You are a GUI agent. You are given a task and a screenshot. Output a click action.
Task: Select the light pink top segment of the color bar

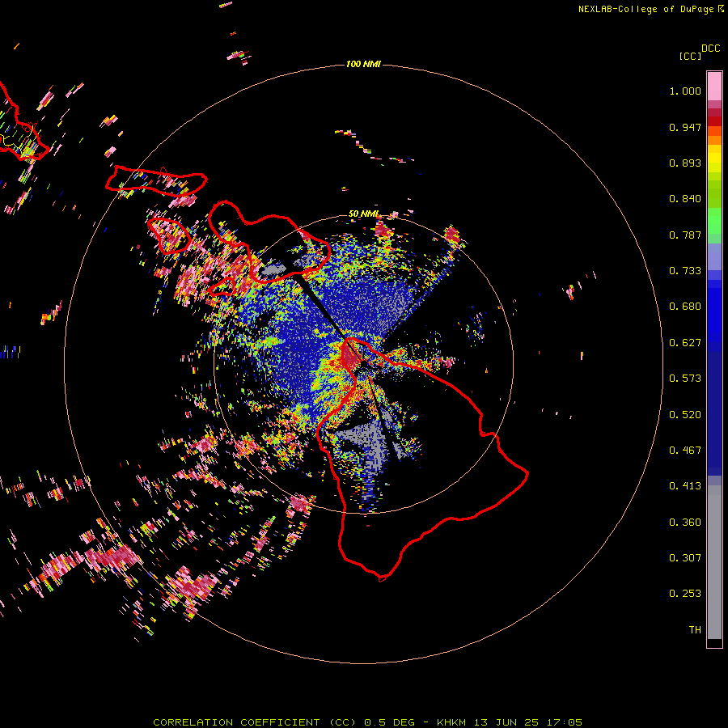714,87
